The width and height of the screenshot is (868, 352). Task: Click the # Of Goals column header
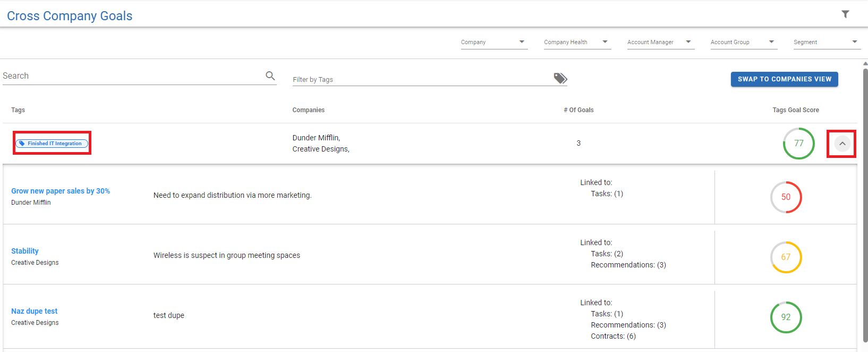578,110
